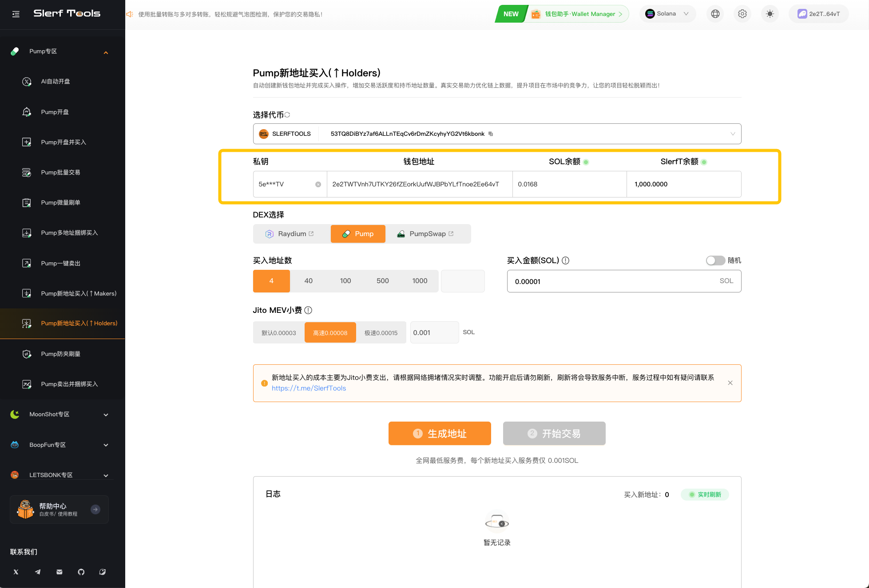This screenshot has height=588, width=869.
Task: Open the language globe icon
Action: click(x=715, y=14)
